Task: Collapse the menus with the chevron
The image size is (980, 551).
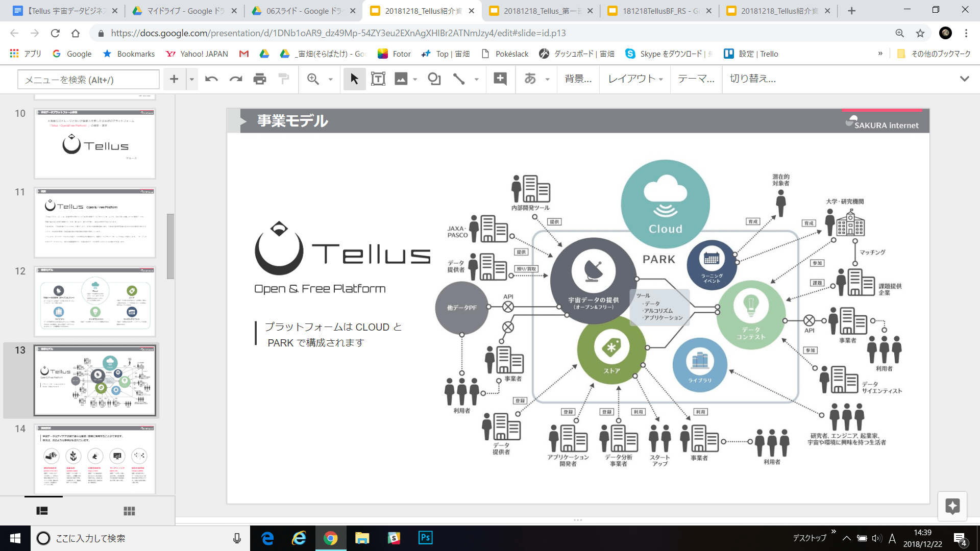Action: pyautogui.click(x=964, y=79)
